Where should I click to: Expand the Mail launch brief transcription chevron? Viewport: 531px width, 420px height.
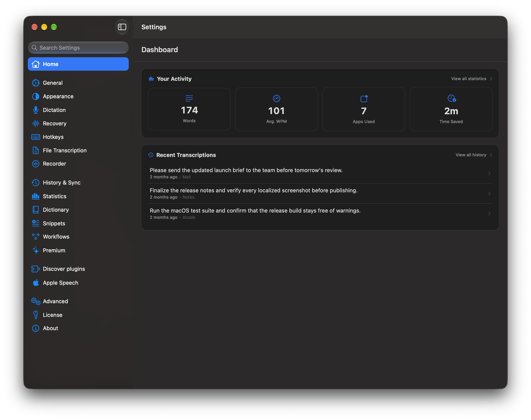pos(489,173)
